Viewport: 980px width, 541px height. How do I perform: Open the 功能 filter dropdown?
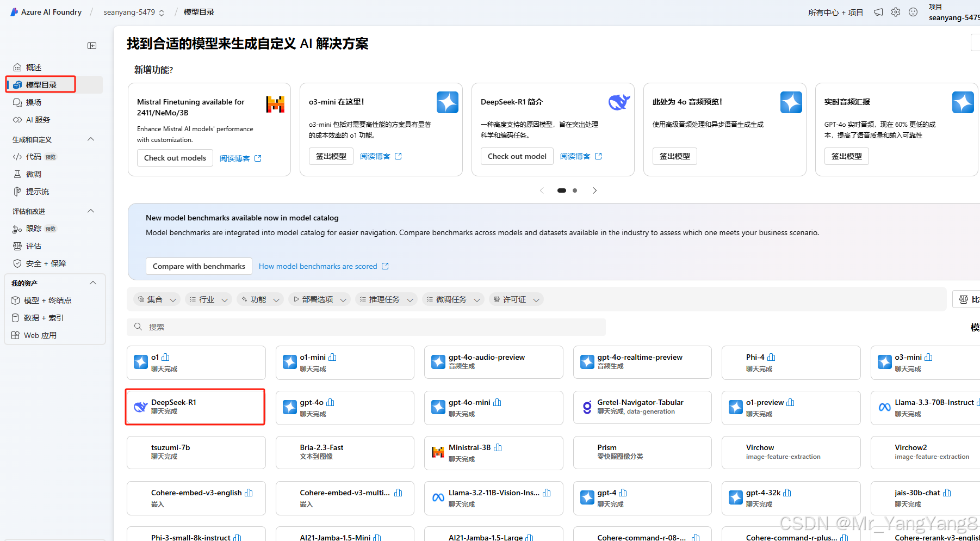coord(260,299)
